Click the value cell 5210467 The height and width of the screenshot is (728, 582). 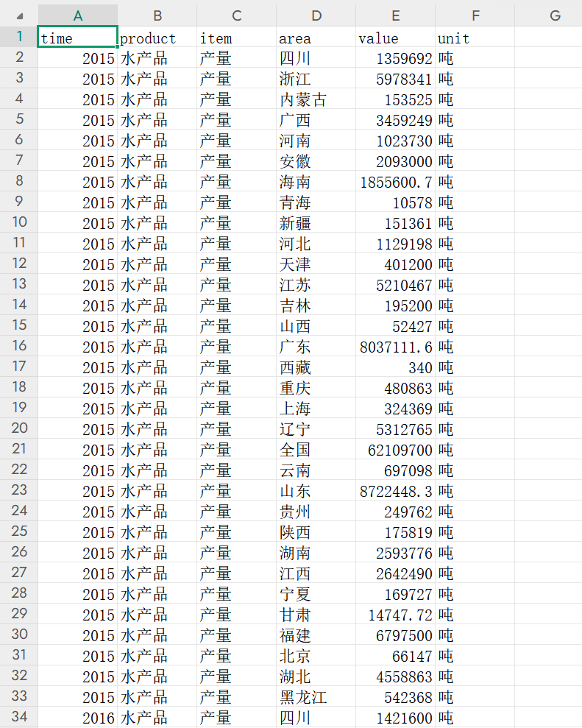[395, 284]
